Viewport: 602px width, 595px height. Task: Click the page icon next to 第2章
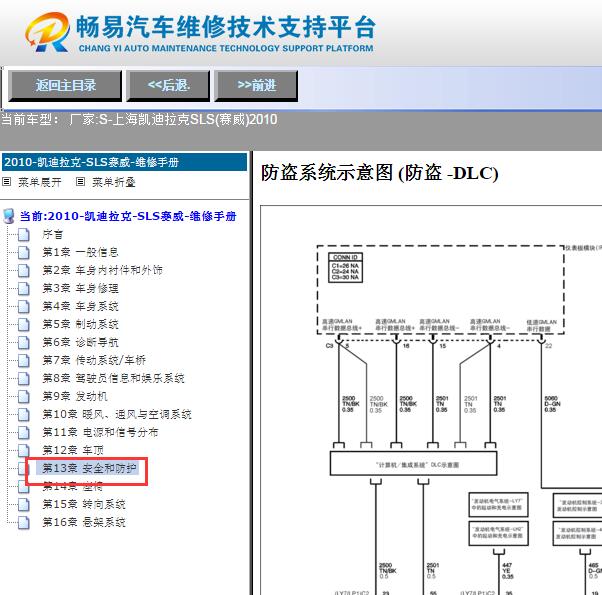(24, 270)
